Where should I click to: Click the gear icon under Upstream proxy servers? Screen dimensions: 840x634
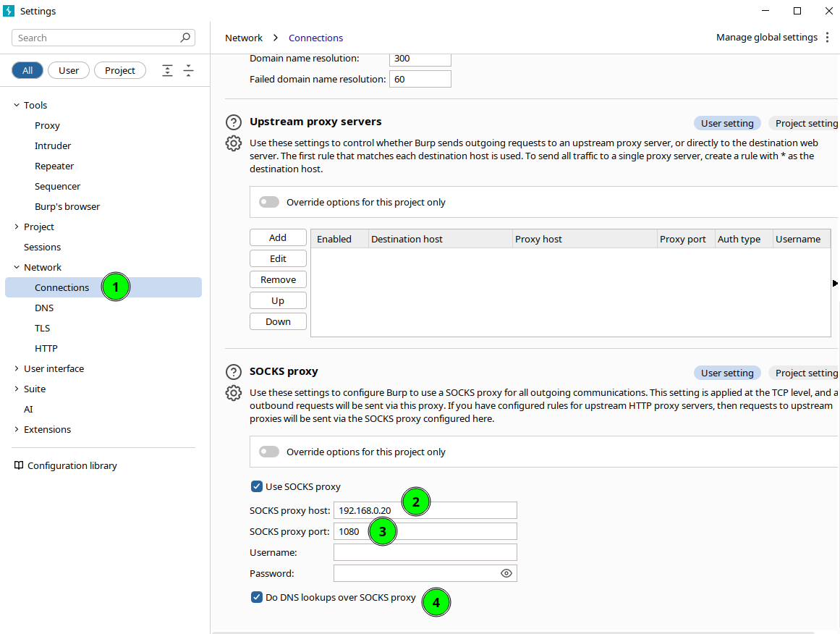pos(233,143)
